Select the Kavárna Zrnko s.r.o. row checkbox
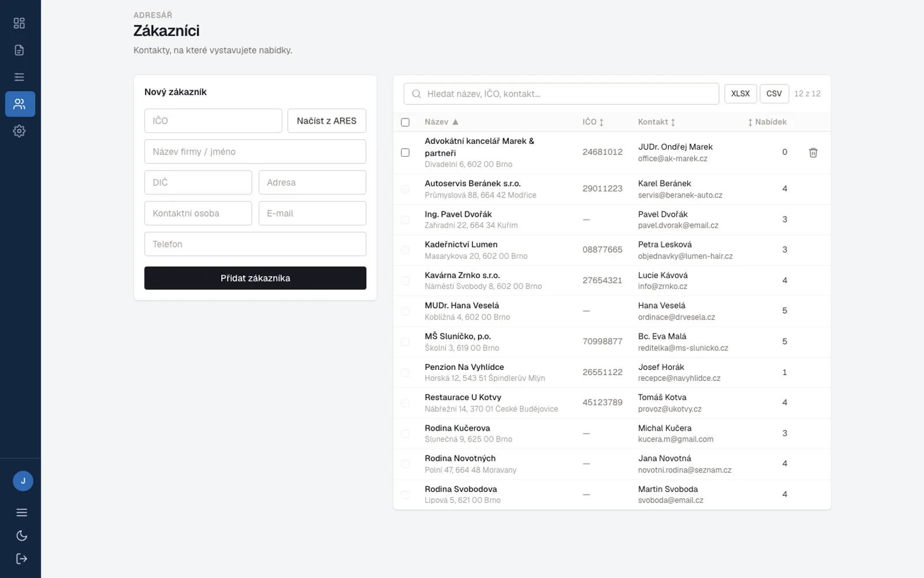 tap(405, 281)
